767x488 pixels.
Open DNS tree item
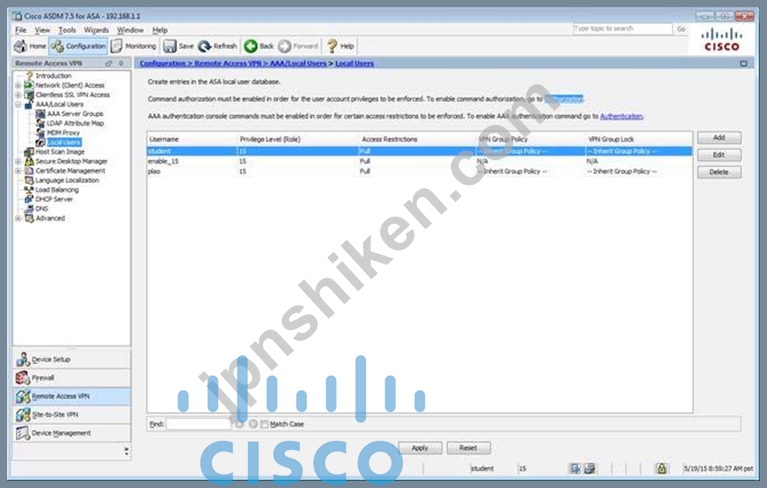click(x=42, y=209)
